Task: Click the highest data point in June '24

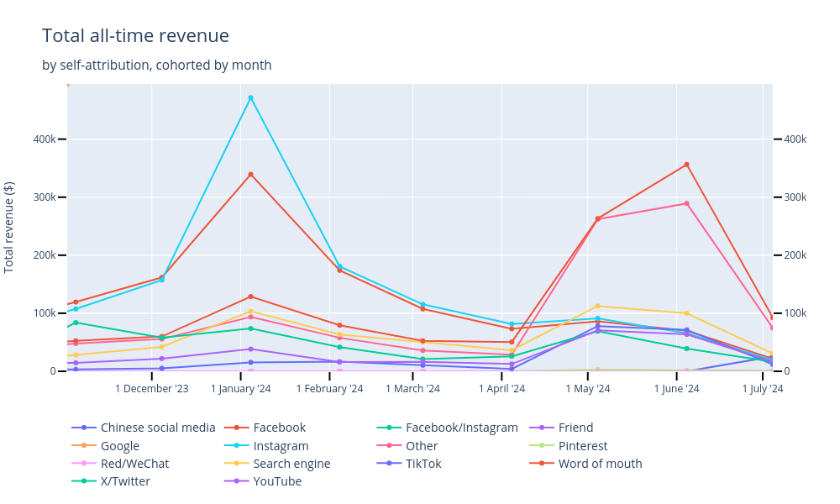Action: [x=686, y=165]
